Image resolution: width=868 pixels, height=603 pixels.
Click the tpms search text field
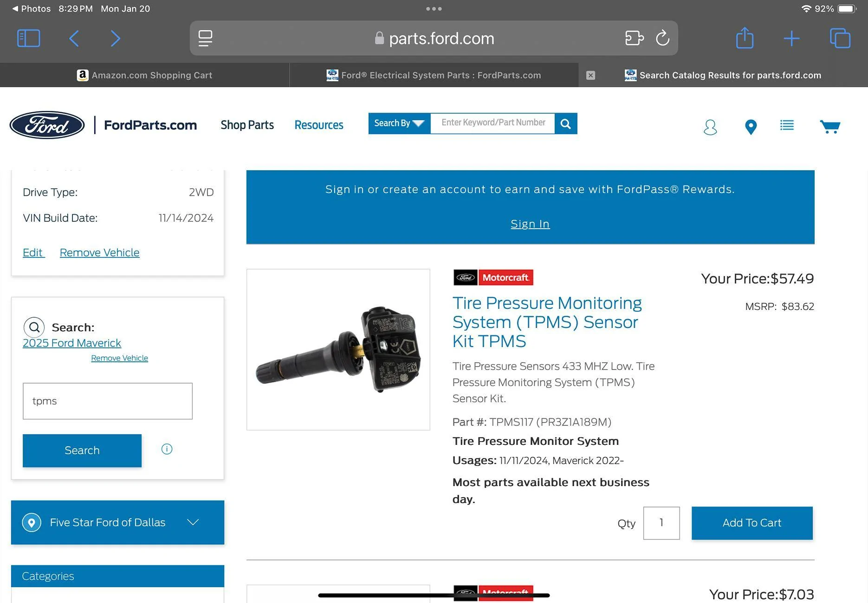(x=108, y=401)
